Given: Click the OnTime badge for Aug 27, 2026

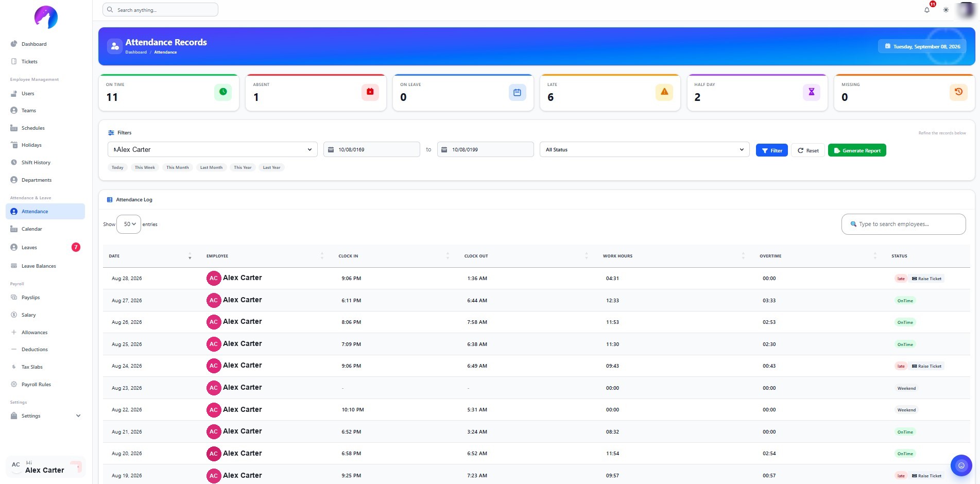Looking at the screenshot, I should click(x=905, y=301).
